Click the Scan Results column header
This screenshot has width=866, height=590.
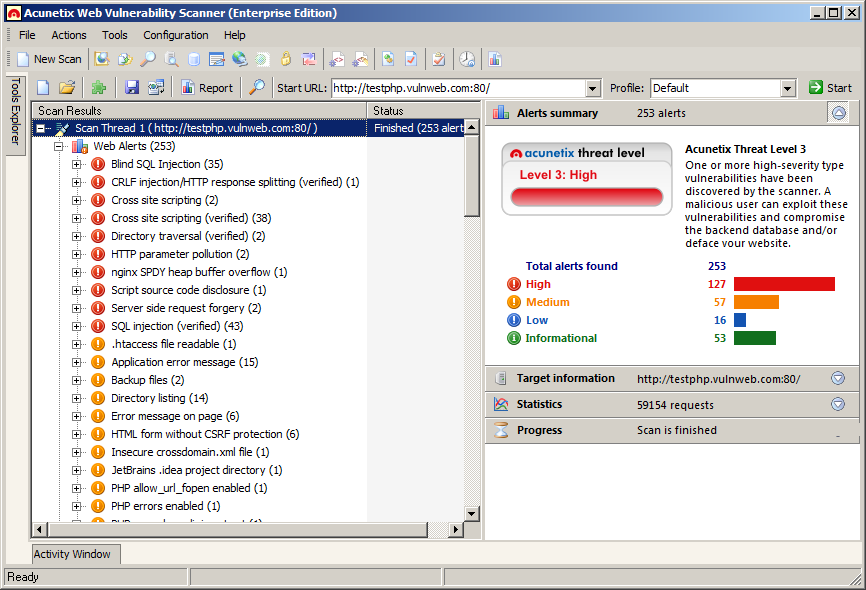(x=199, y=110)
